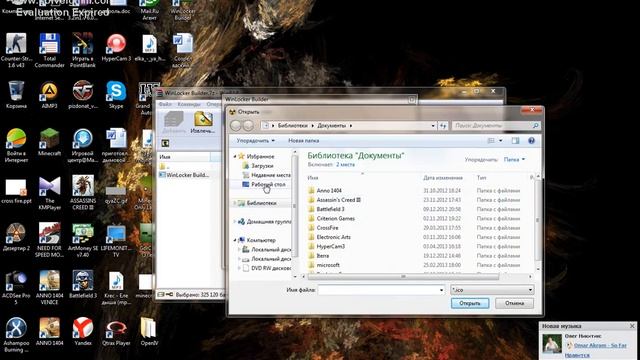
Task: Click the search magnifier in the dialog search box
Action: 536,126
